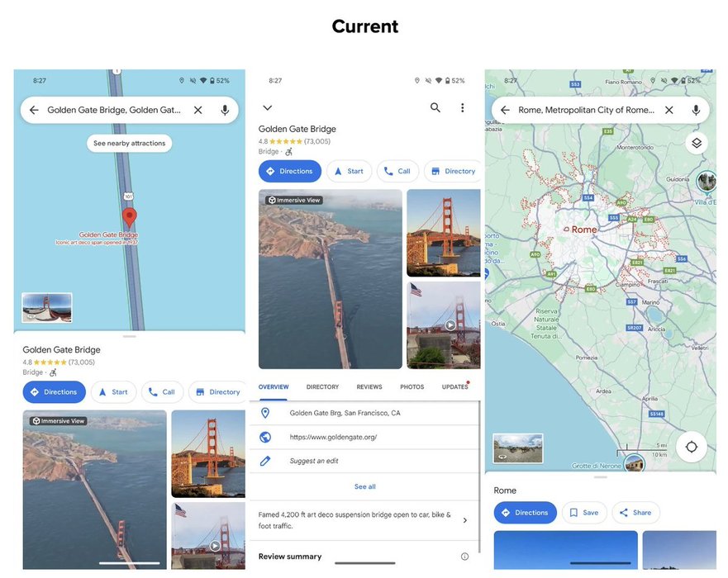Play flag video thumbnail in left bridge sheet
The height and width of the screenshot is (578, 728).
click(208, 536)
